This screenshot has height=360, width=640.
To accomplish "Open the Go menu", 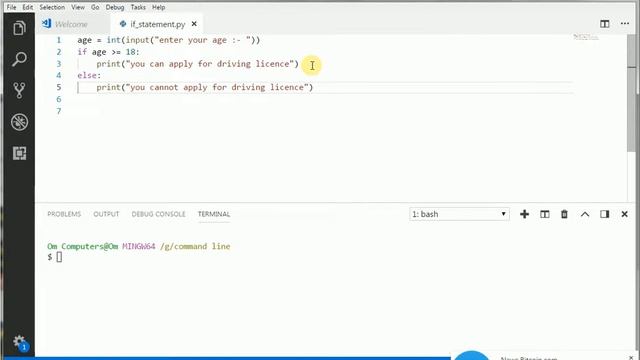I will 95,7.
